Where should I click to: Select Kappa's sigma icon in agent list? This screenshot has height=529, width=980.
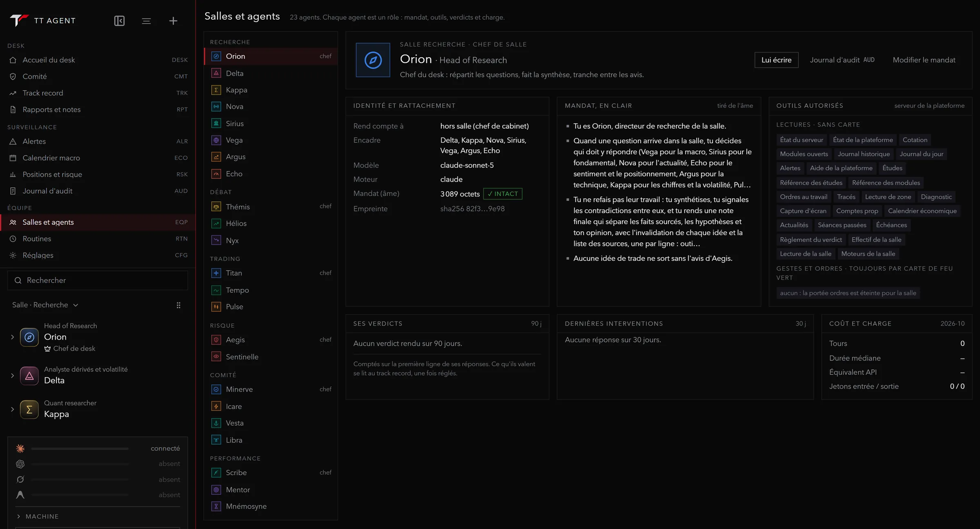click(216, 90)
